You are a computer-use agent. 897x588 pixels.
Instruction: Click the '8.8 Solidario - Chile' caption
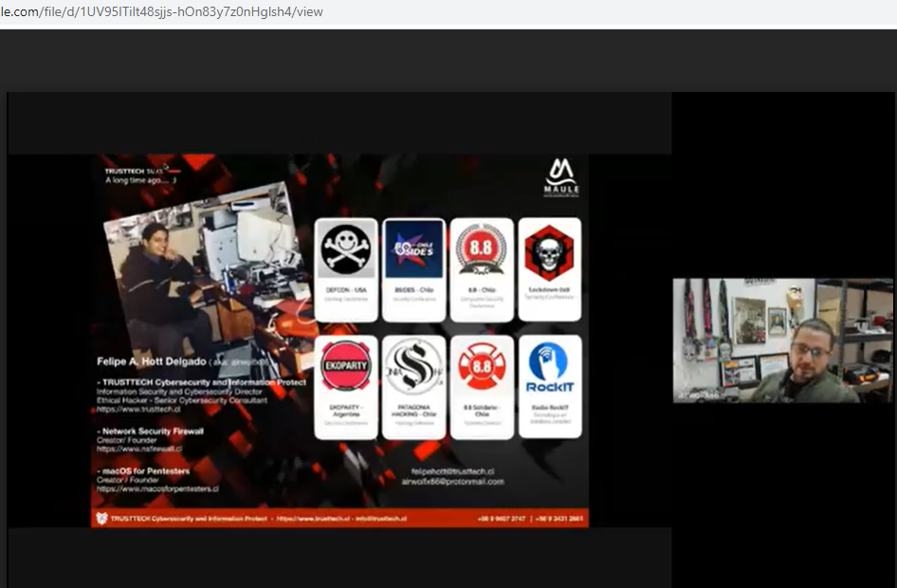point(482,411)
